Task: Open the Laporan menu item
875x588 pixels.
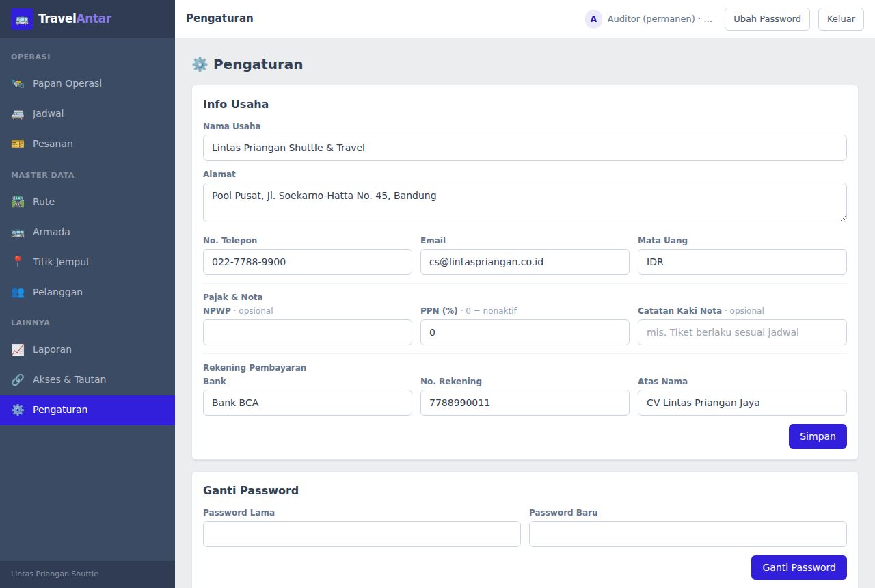Action: point(87,349)
